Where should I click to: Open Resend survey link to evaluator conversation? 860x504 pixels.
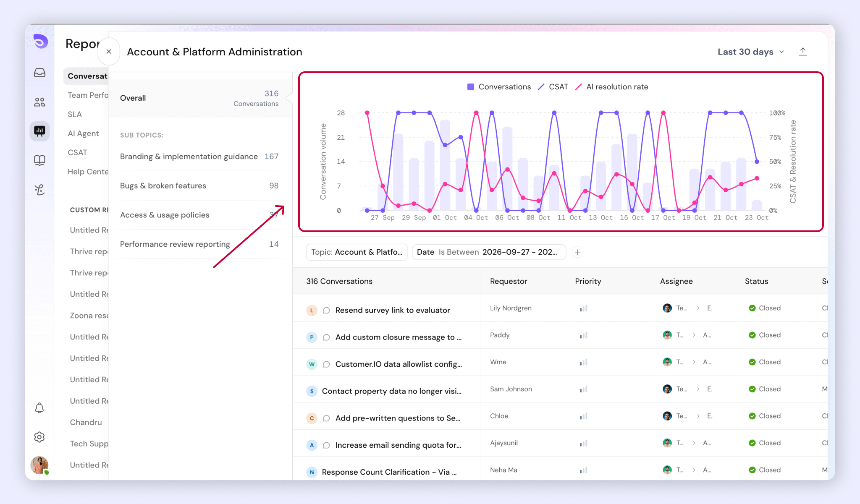point(393,310)
